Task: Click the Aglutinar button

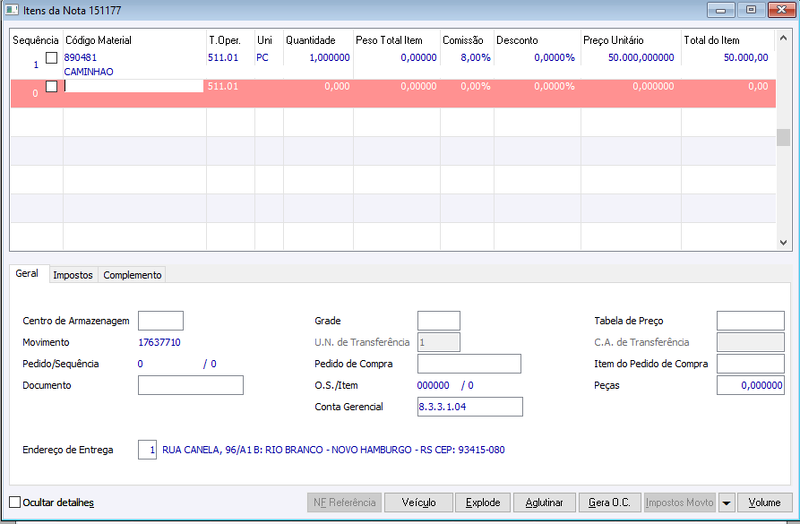Action: point(544,503)
